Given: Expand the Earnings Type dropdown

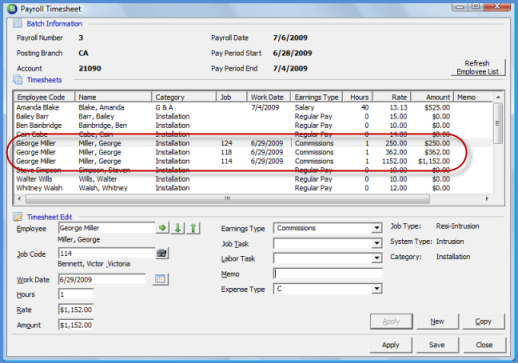Looking at the screenshot, I should 377,228.
